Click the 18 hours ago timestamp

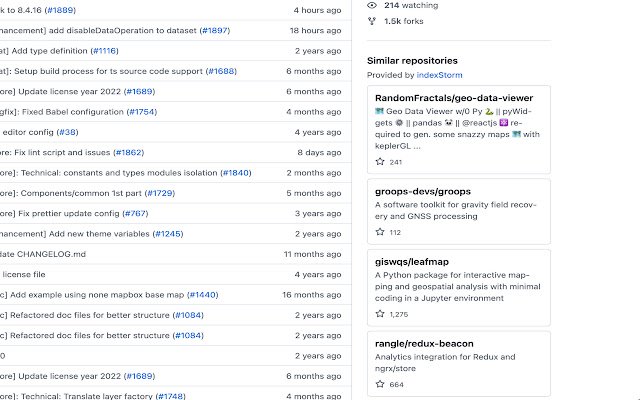tap(316, 31)
